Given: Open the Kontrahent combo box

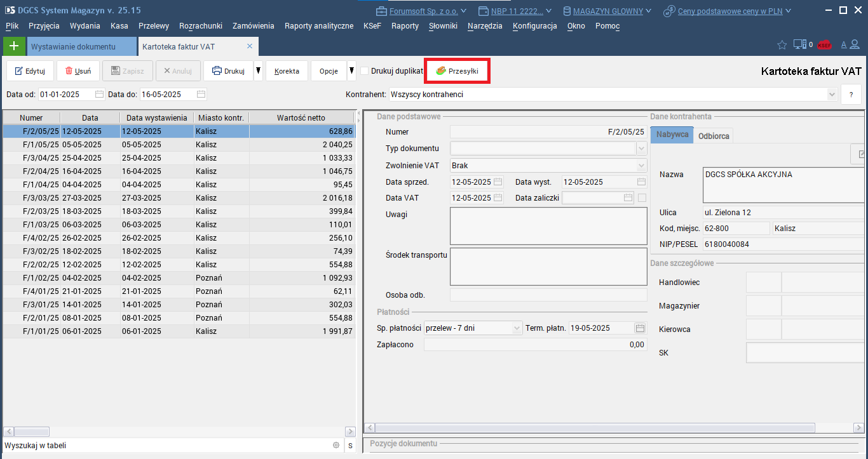Looking at the screenshot, I should pyautogui.click(x=832, y=95).
